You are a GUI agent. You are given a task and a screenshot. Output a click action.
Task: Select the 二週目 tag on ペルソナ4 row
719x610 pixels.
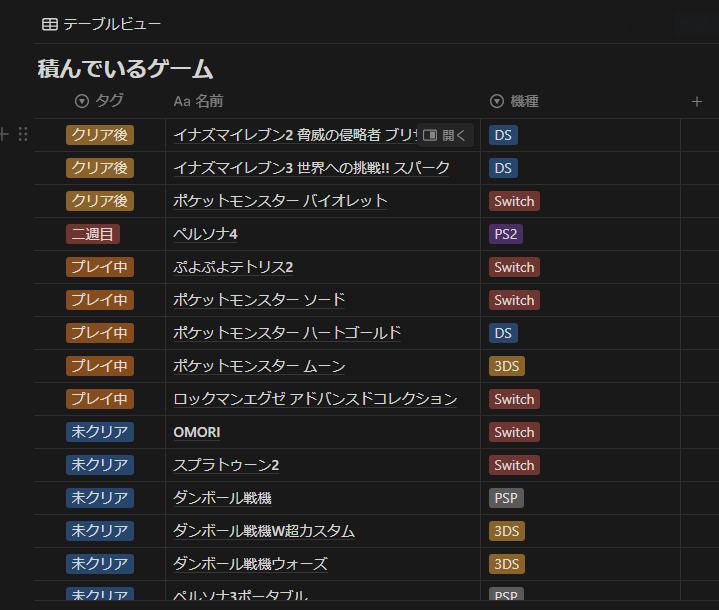[x=93, y=234]
